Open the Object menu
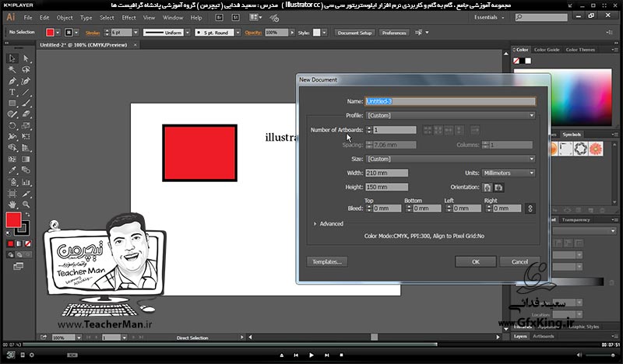Viewport: 623px width, 364px height. [65, 17]
